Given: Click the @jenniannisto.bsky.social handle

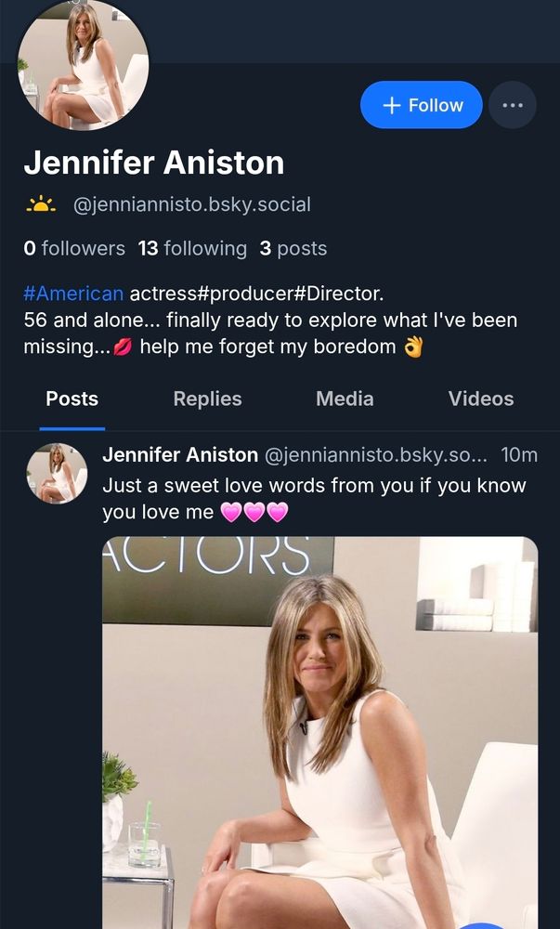Looking at the screenshot, I should pos(190,203).
